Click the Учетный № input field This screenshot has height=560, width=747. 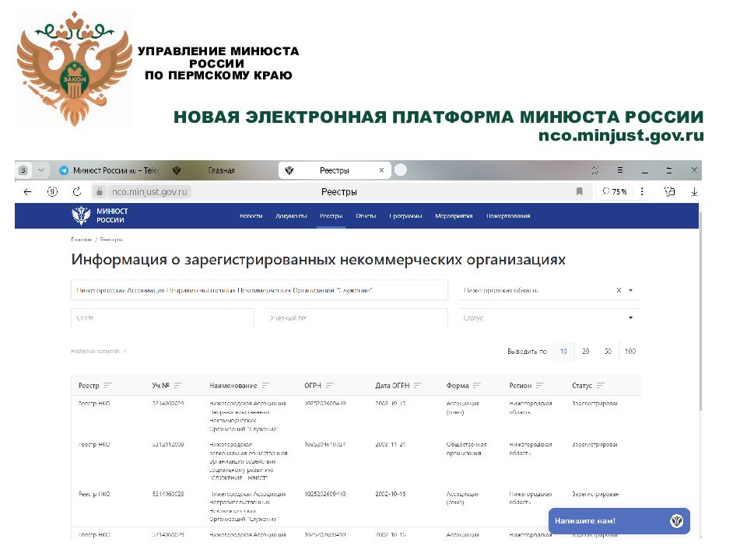[356, 317]
